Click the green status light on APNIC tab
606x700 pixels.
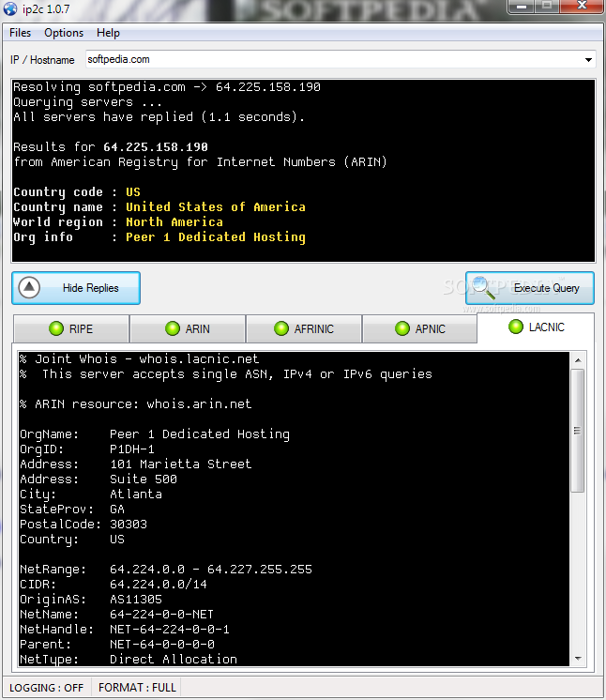[x=402, y=328]
